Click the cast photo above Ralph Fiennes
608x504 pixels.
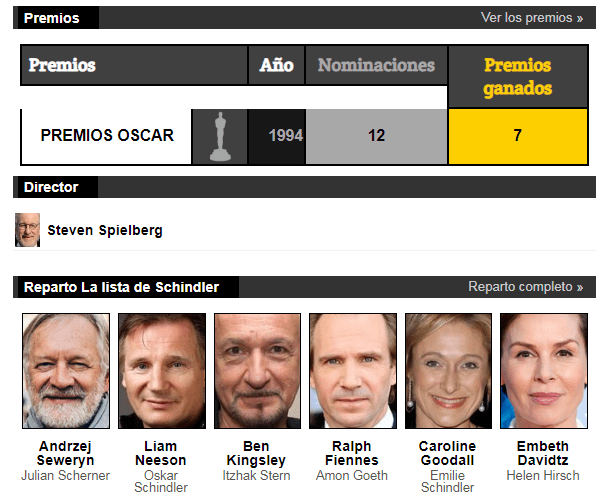(353, 371)
